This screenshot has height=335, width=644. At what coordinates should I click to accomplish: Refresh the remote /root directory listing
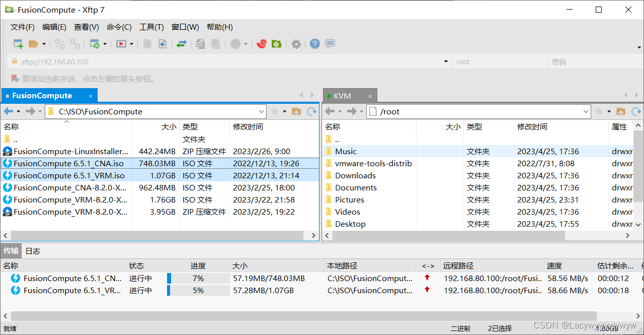pos(635,111)
